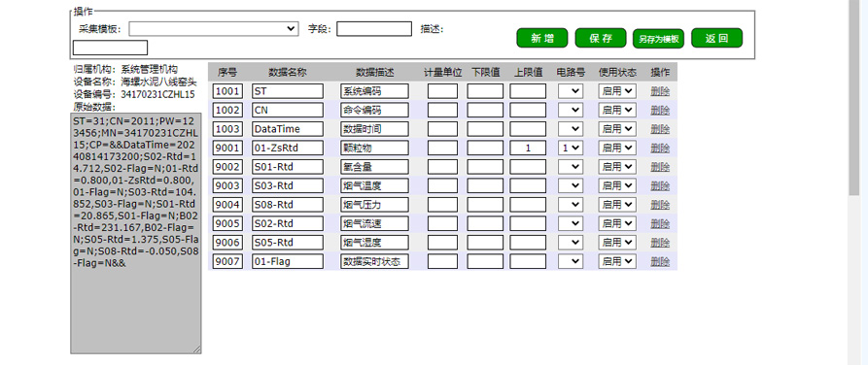Click the data name field 01-ZsRtd
The height and width of the screenshot is (365, 868).
click(x=288, y=148)
